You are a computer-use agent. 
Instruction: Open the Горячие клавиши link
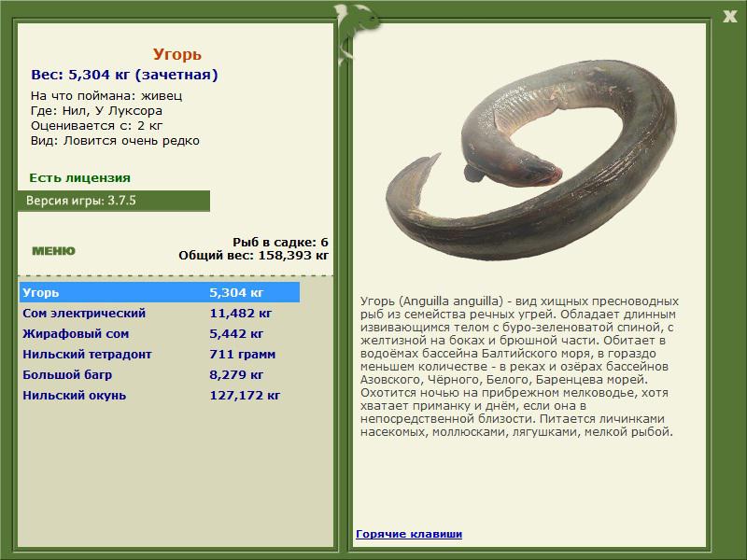(409, 534)
